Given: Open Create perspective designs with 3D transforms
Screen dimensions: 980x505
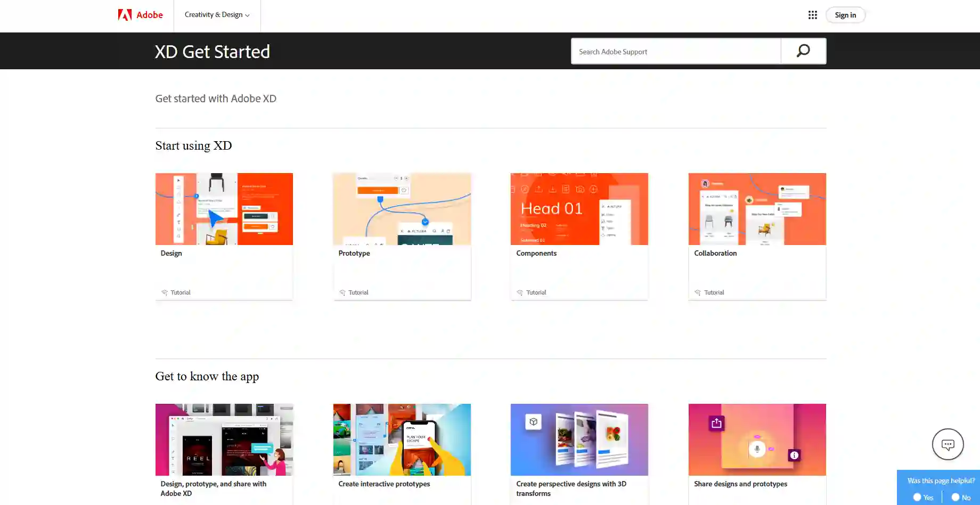Looking at the screenshot, I should 571,488.
